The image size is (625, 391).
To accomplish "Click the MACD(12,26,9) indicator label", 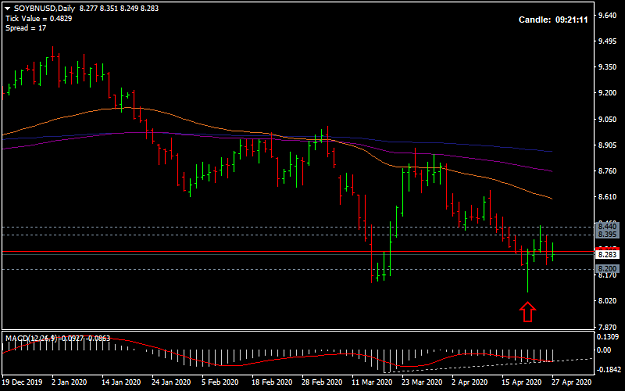I will click(31, 338).
